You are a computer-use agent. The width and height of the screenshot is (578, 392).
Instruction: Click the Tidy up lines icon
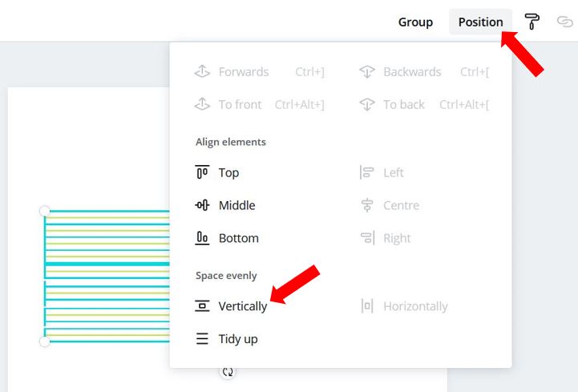tap(202, 338)
